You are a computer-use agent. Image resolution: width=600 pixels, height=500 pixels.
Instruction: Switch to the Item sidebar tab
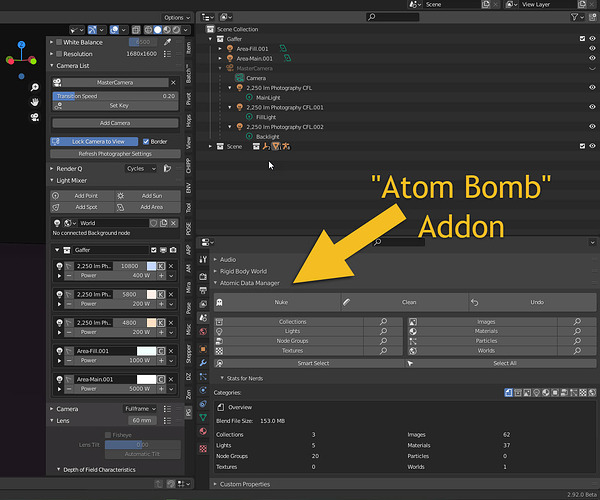pos(188,48)
